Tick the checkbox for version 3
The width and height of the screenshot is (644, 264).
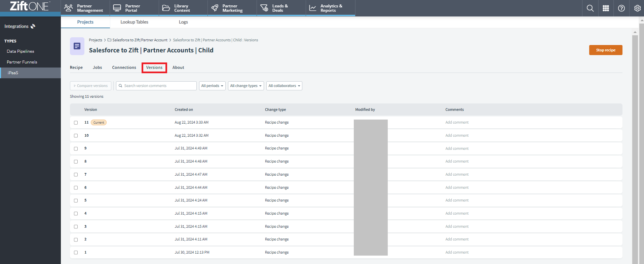(x=76, y=227)
